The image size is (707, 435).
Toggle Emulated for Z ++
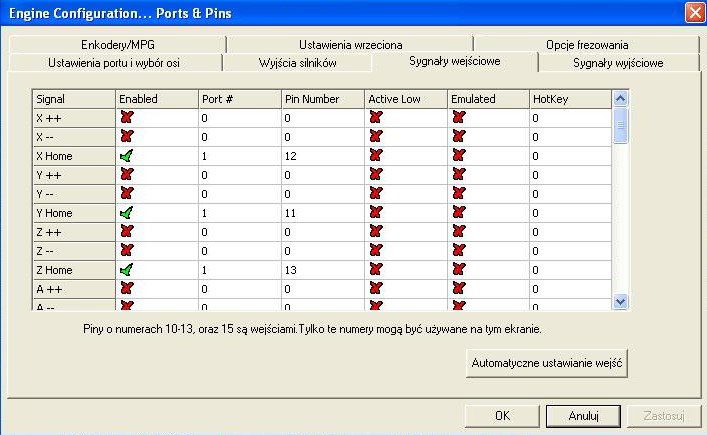pos(459,231)
